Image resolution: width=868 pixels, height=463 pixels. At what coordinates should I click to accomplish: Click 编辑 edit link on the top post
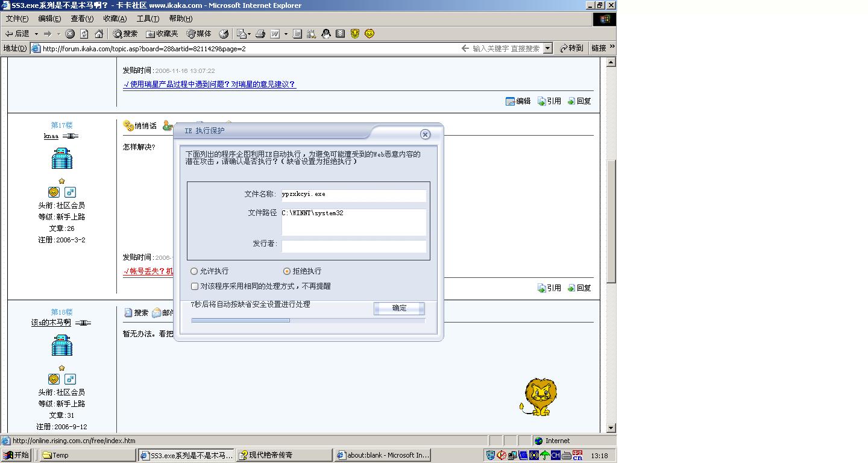click(x=518, y=101)
